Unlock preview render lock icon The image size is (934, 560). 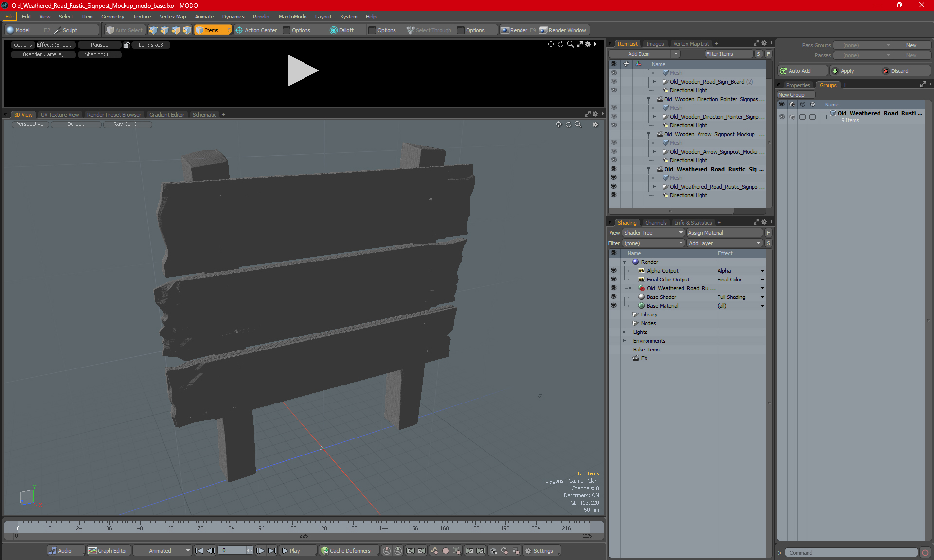pyautogui.click(x=126, y=45)
